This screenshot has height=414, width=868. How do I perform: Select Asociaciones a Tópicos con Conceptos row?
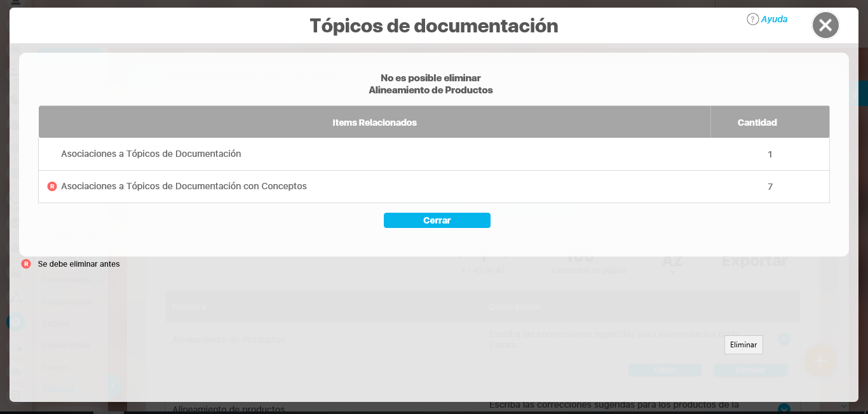pyautogui.click(x=184, y=187)
